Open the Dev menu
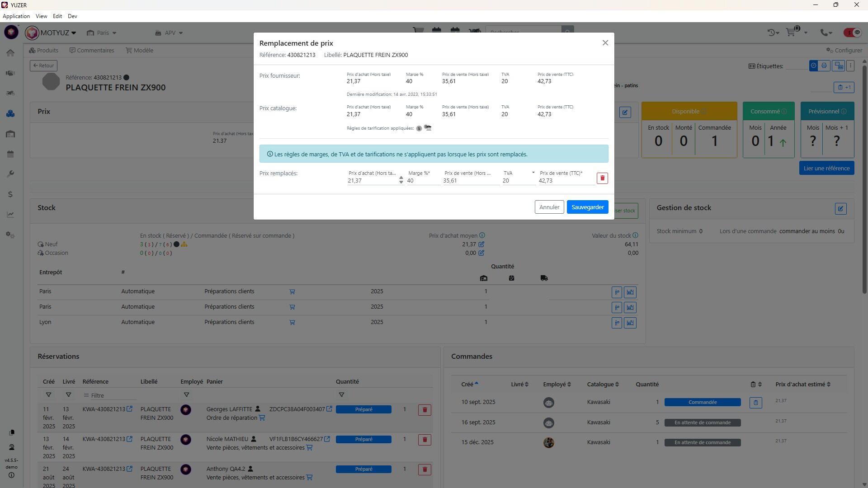The height and width of the screenshot is (488, 868). (72, 16)
